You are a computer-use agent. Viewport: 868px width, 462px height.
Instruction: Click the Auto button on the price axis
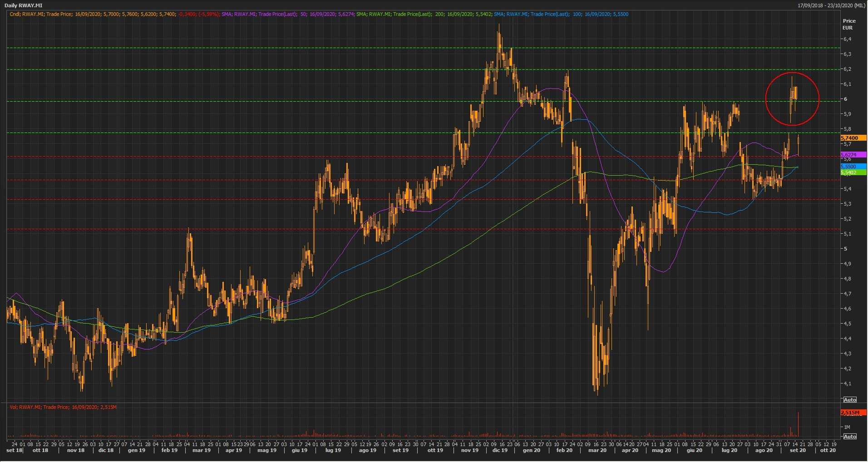coord(849,400)
